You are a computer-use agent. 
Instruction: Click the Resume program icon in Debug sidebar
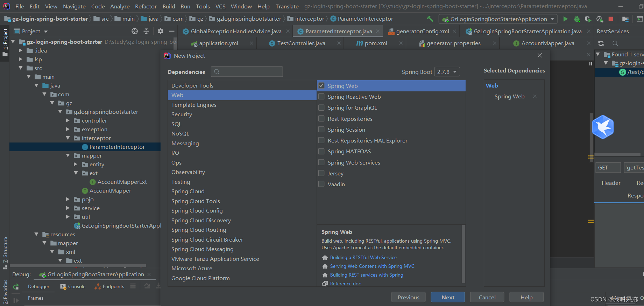tap(16, 300)
